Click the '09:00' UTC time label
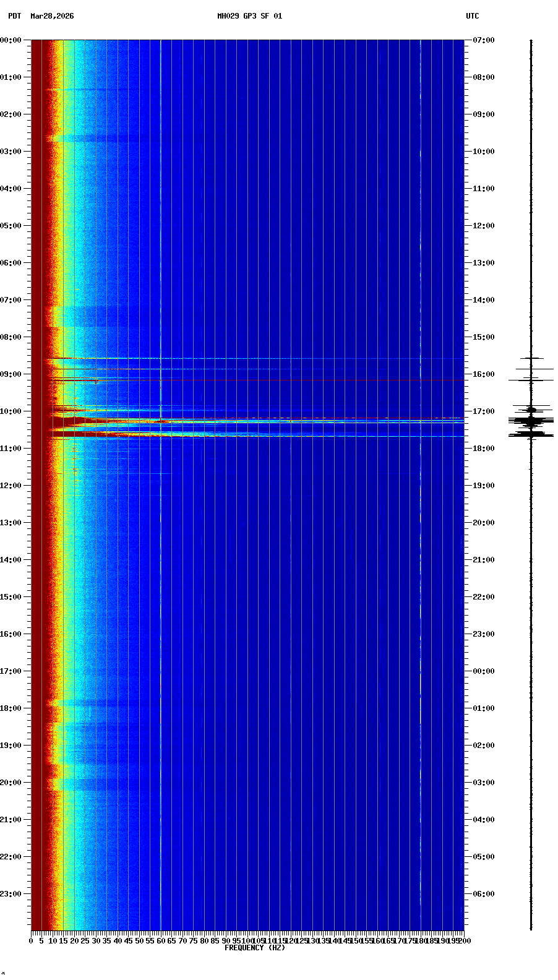 484,114
